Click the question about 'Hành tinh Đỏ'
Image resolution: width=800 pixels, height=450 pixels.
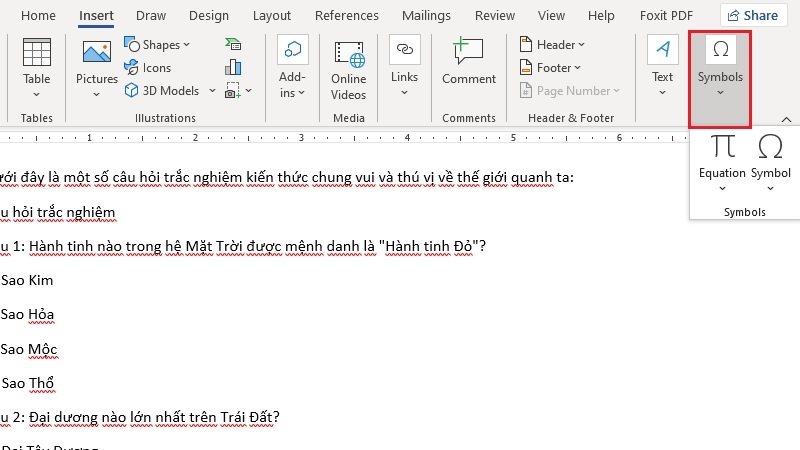pos(242,246)
